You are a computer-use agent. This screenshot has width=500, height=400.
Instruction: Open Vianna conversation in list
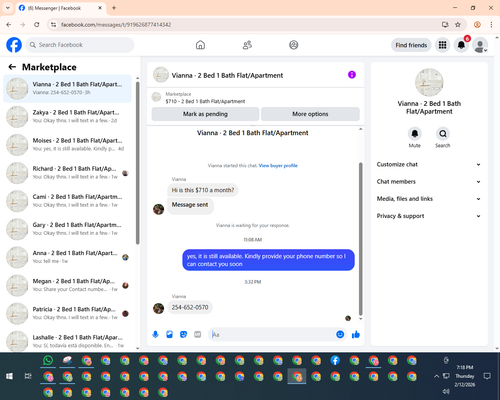pyautogui.click(x=68, y=88)
